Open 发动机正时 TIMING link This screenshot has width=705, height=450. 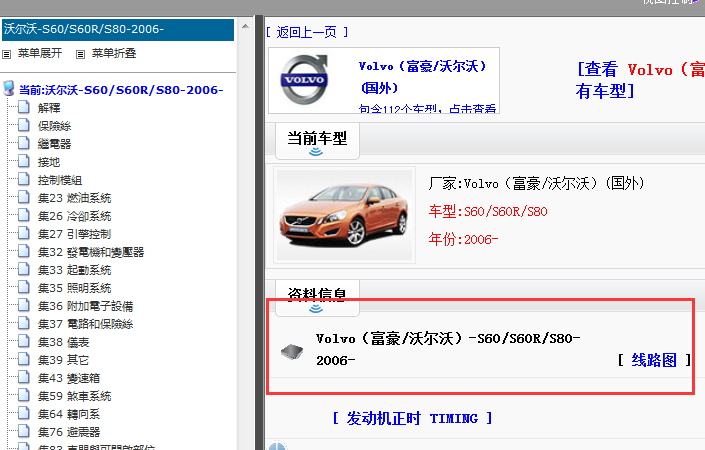pyautogui.click(x=412, y=418)
